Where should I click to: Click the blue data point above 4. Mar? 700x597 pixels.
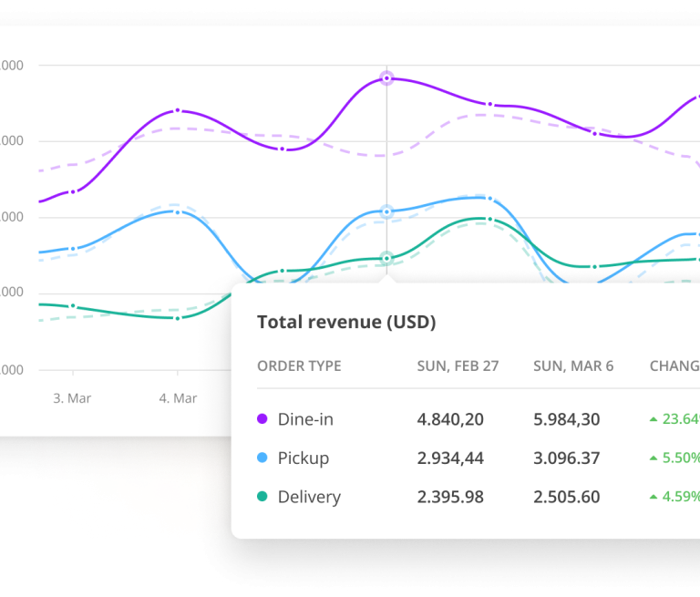177,211
